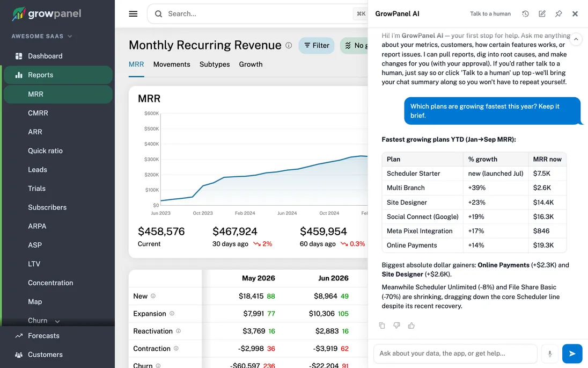
Task: Open the Subscribers report
Action: click(x=47, y=207)
